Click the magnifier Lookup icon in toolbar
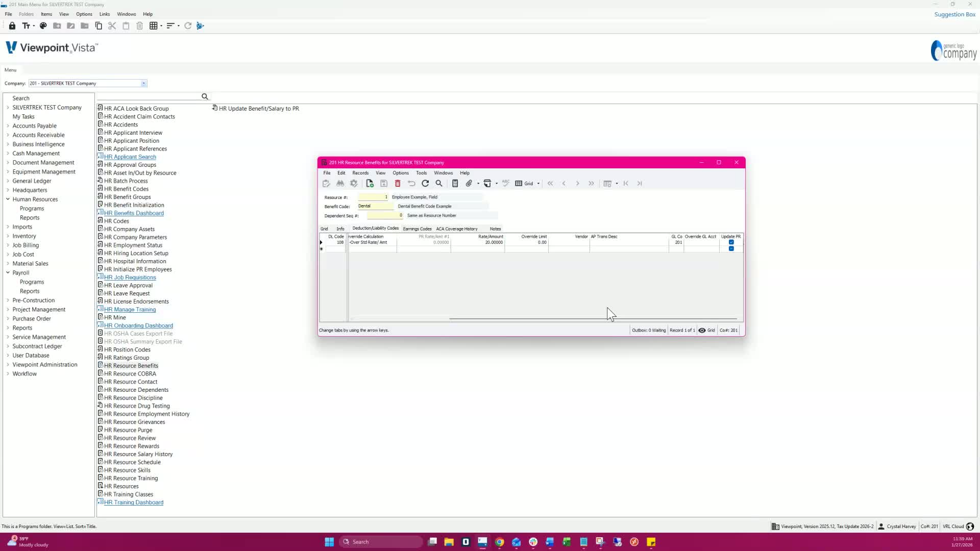This screenshot has height=551, width=980. pos(439,184)
